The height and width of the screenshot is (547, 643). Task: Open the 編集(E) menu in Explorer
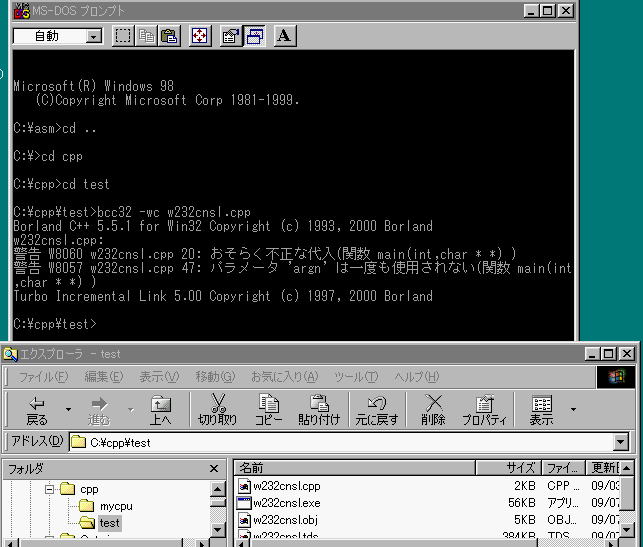(103, 376)
